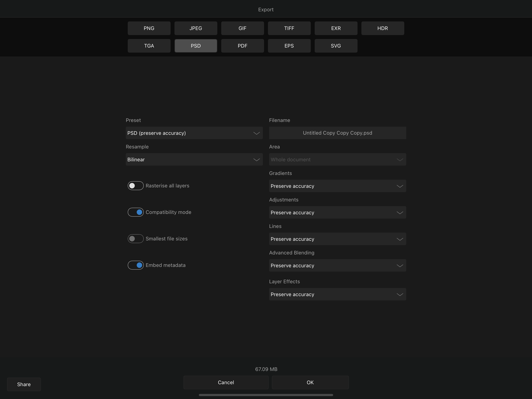
Task: Disable Compatibility mode toggle
Action: (x=136, y=212)
